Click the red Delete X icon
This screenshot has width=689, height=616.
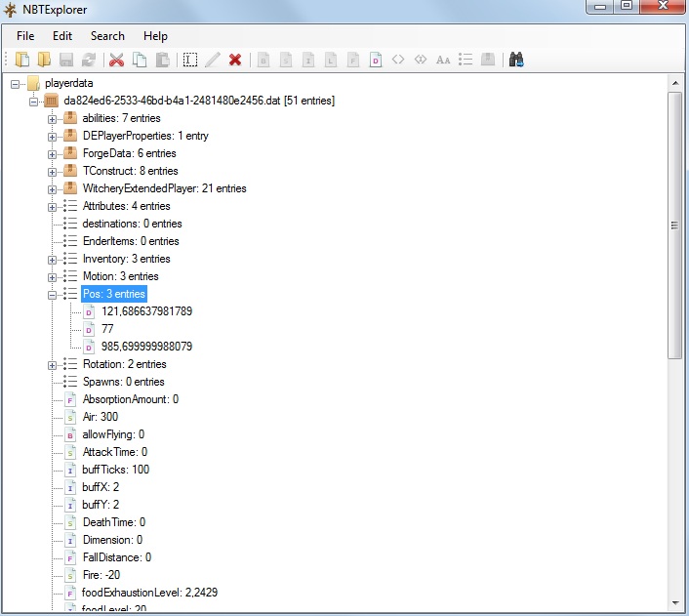[x=235, y=60]
